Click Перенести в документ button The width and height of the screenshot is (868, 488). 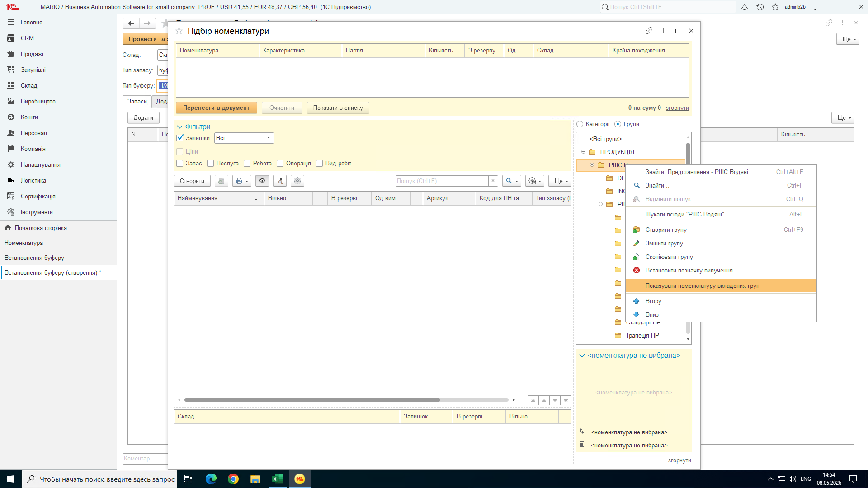(216, 108)
